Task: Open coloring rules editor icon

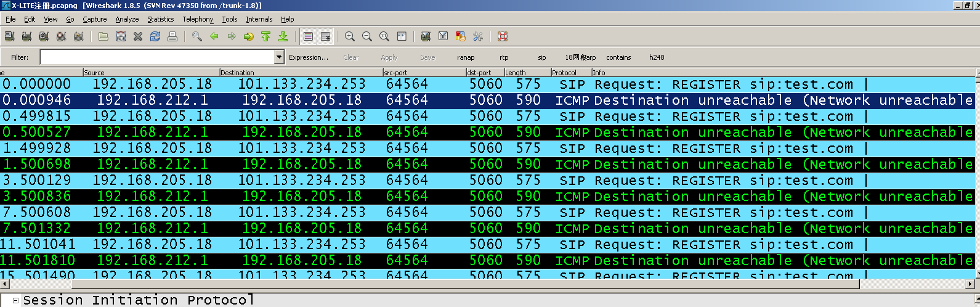Action: click(x=460, y=37)
